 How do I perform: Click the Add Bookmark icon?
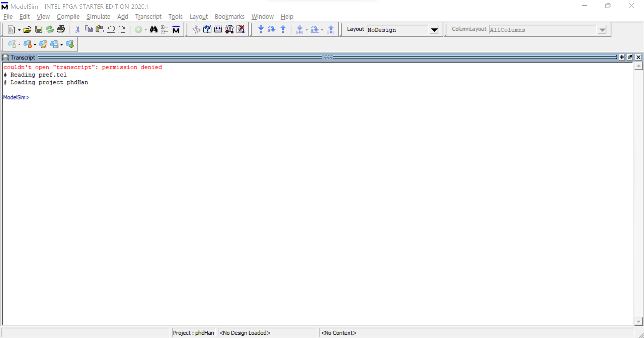(12, 44)
